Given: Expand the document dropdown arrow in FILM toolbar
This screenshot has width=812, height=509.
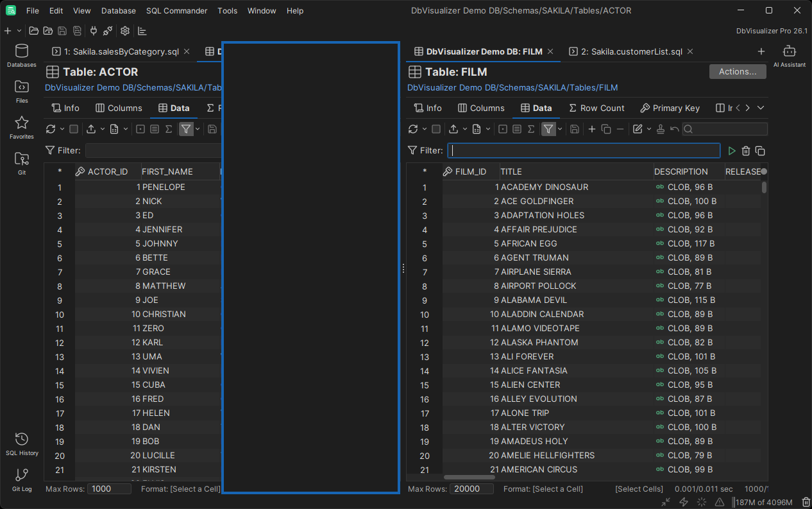Looking at the screenshot, I should coord(488,129).
